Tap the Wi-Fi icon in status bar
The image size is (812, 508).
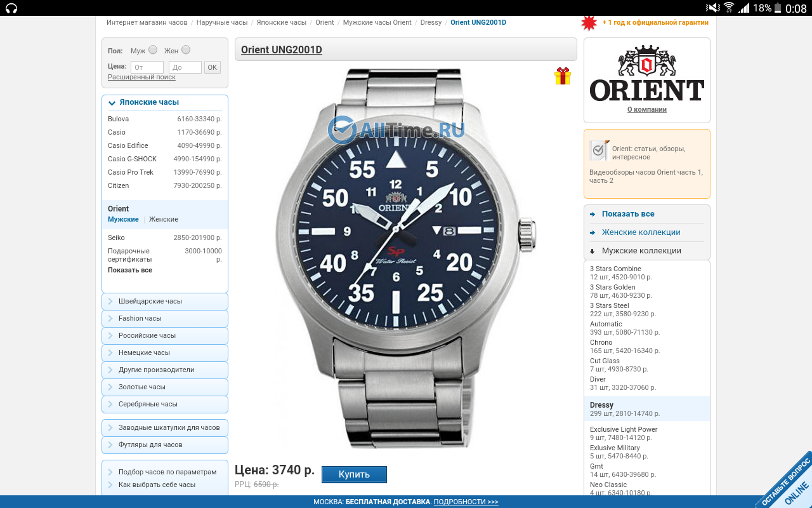coord(729,8)
